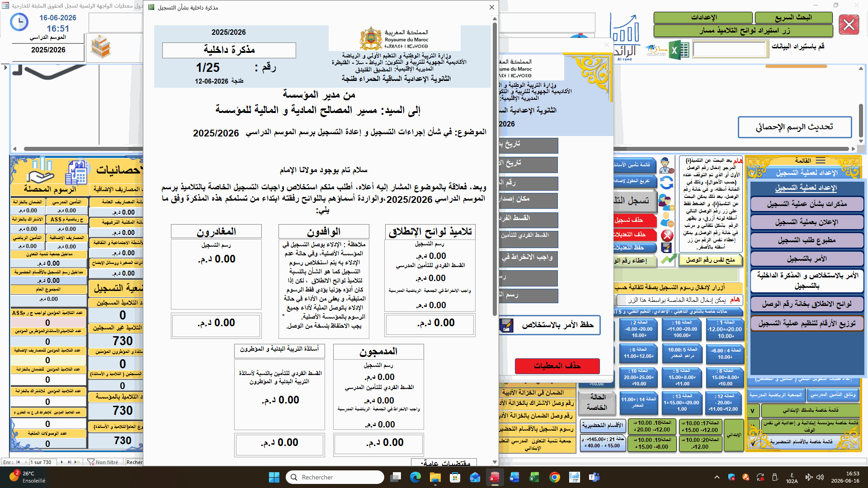This screenshot has width=868, height=488.
Task: Click the Rechercher box in navigation bar
Action: pos(134,462)
